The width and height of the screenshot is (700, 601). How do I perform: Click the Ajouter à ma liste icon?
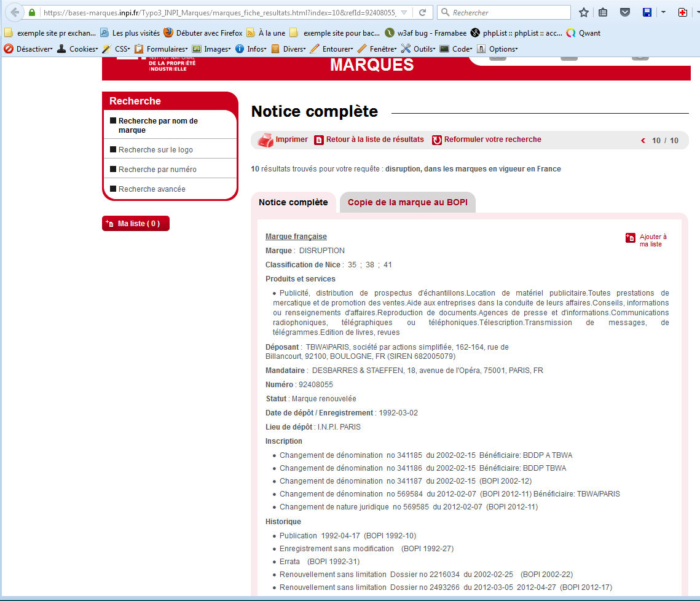coord(631,238)
